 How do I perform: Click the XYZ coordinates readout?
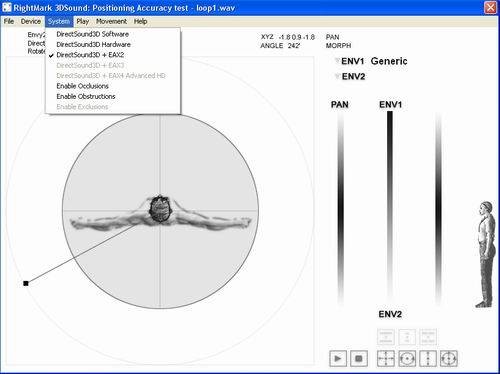pyautogui.click(x=288, y=37)
